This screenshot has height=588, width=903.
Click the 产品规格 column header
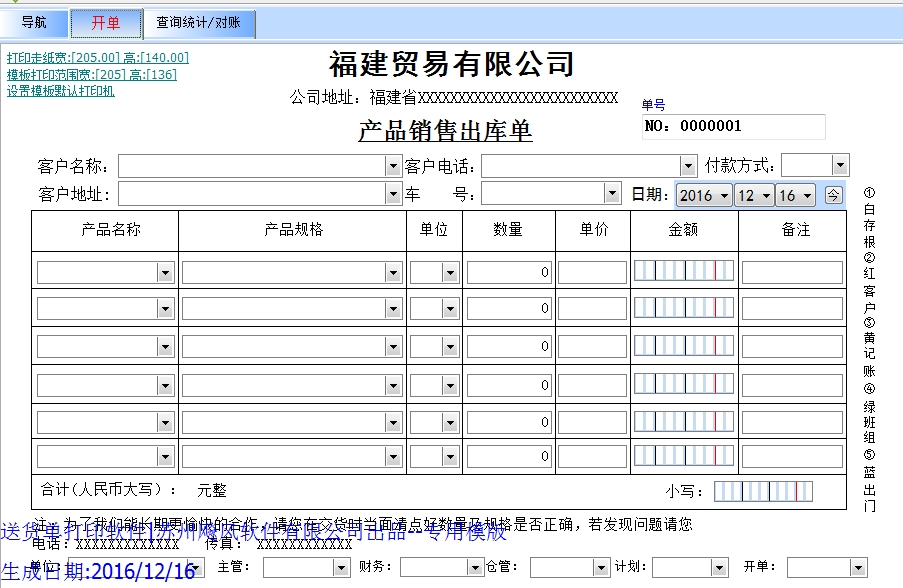pos(293,230)
